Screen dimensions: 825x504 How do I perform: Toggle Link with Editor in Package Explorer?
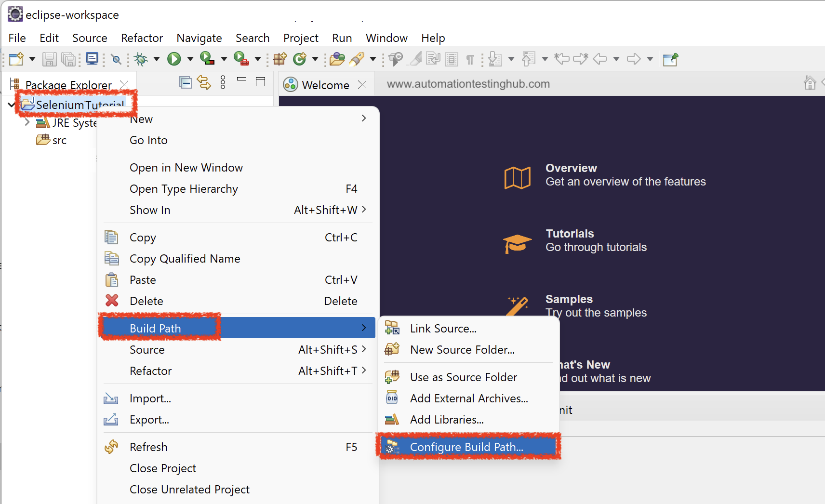click(204, 82)
